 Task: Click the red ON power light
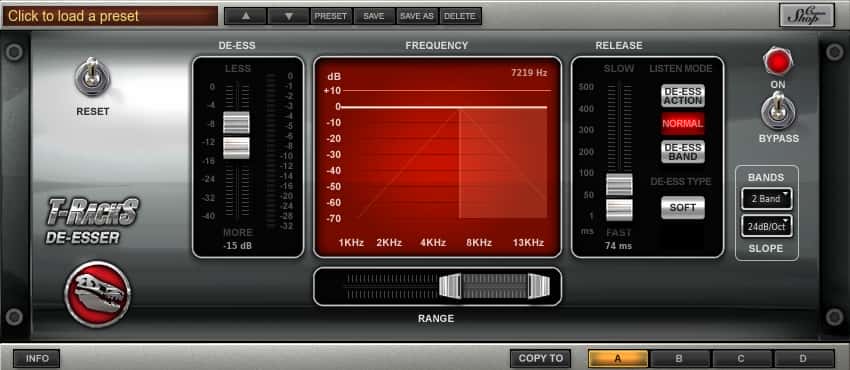point(778,61)
